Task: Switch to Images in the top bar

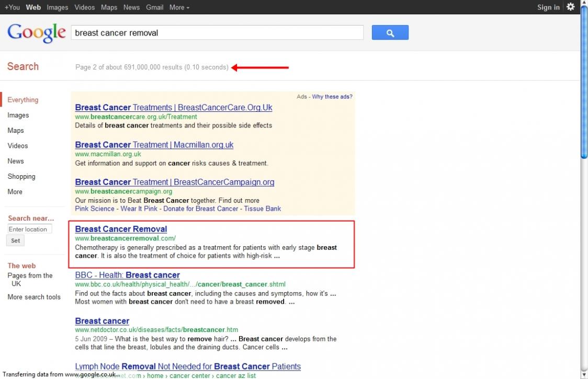Action: pyautogui.click(x=58, y=7)
